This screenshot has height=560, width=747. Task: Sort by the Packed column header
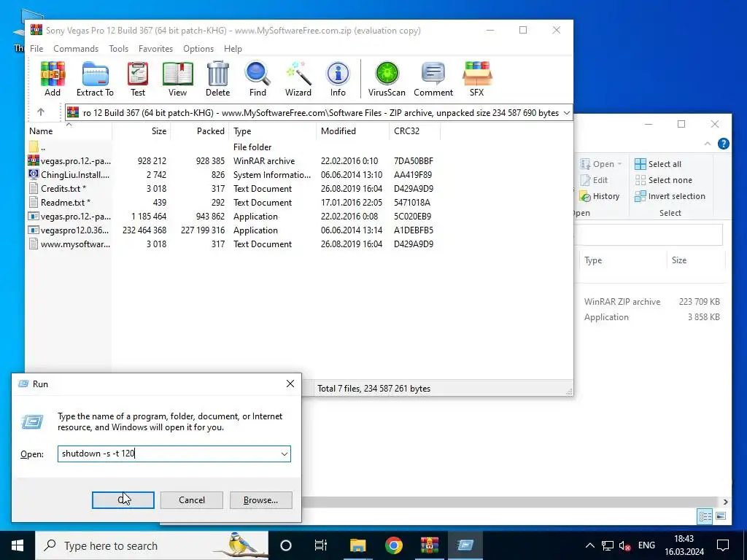(x=200, y=131)
